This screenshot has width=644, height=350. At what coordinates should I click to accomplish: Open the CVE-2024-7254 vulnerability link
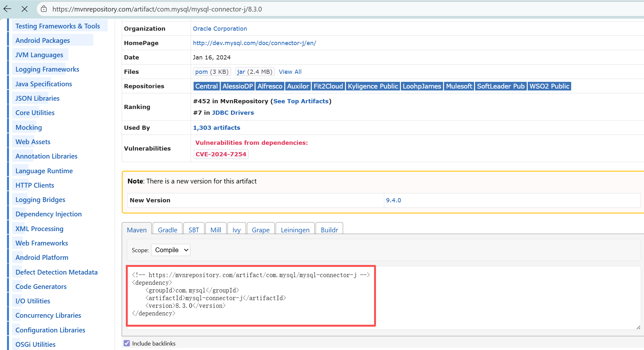[221, 154]
